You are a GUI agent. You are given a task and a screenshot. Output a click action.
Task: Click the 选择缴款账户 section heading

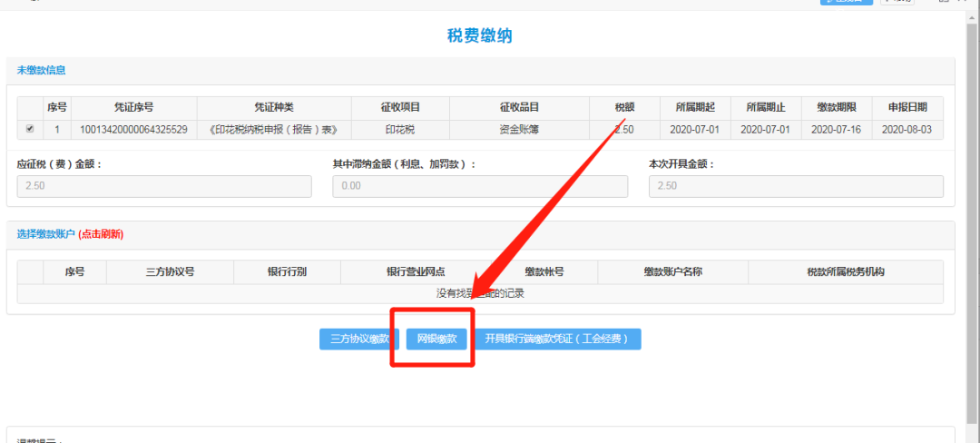(45, 234)
